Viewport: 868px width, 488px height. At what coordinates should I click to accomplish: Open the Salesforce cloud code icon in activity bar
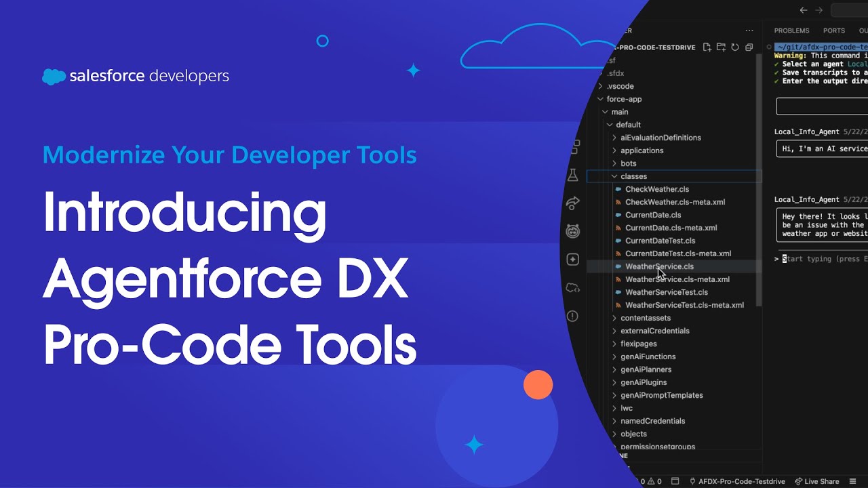click(573, 288)
